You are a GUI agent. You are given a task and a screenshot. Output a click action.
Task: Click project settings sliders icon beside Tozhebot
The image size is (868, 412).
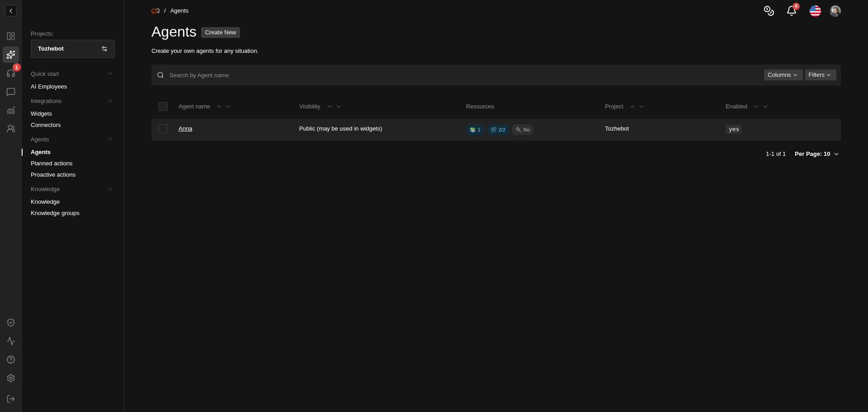tap(104, 49)
